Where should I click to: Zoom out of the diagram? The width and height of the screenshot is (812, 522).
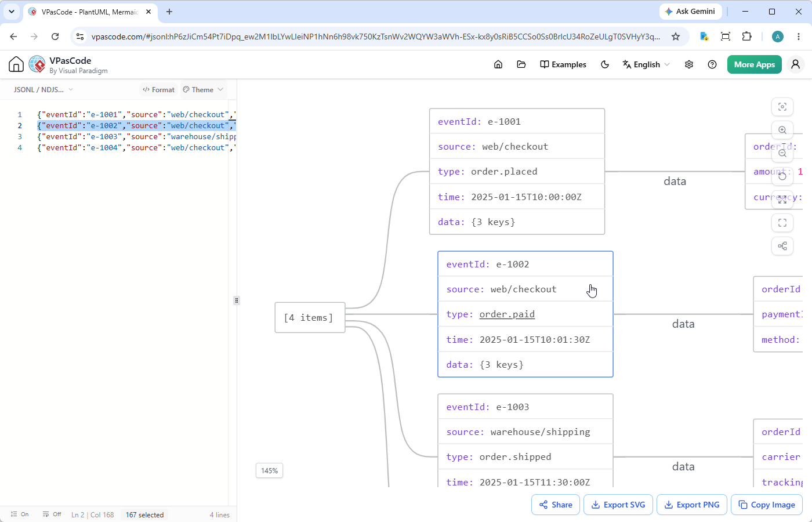pos(782,153)
